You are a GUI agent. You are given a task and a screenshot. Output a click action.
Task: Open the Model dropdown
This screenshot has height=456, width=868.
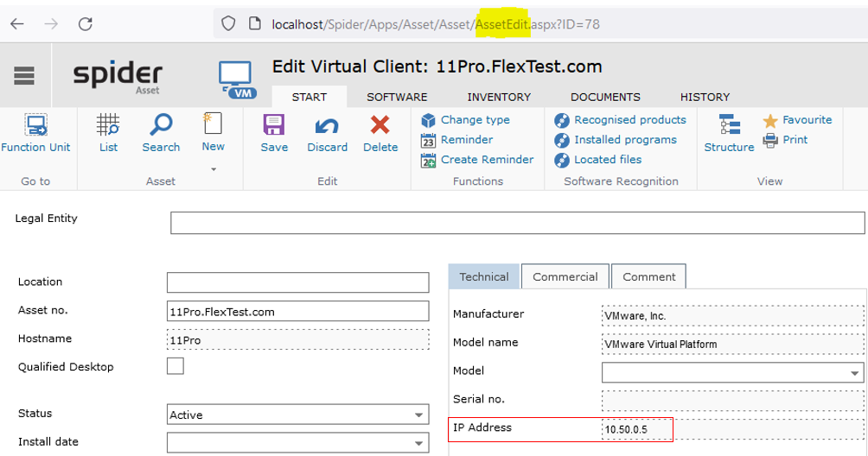(732, 372)
